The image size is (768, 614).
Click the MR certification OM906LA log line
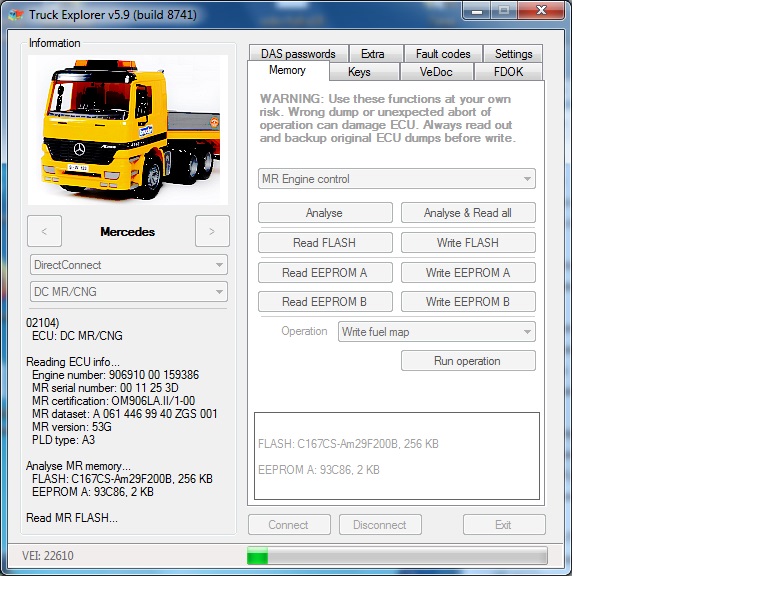[114, 401]
